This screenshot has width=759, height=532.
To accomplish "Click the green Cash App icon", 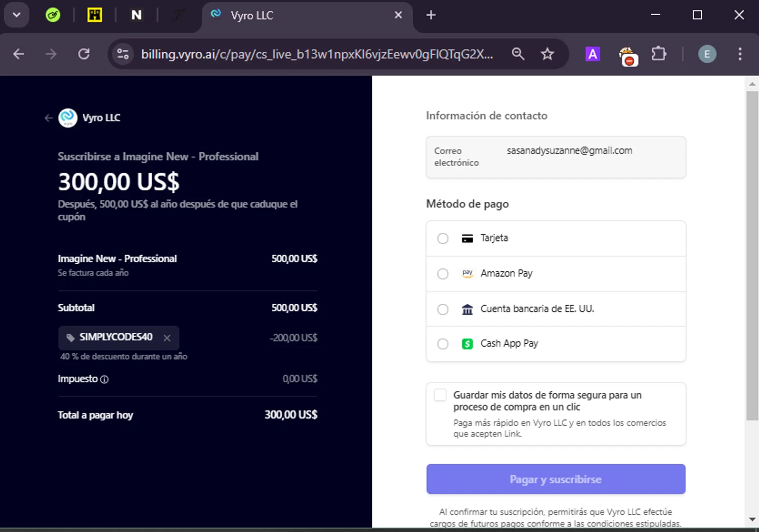I will click(468, 344).
